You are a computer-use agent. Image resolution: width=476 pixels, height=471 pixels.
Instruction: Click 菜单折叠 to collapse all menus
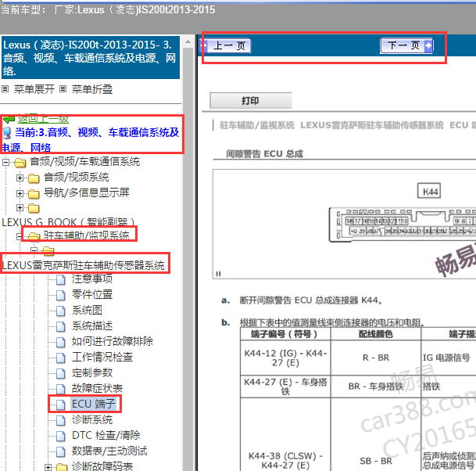click(x=92, y=89)
